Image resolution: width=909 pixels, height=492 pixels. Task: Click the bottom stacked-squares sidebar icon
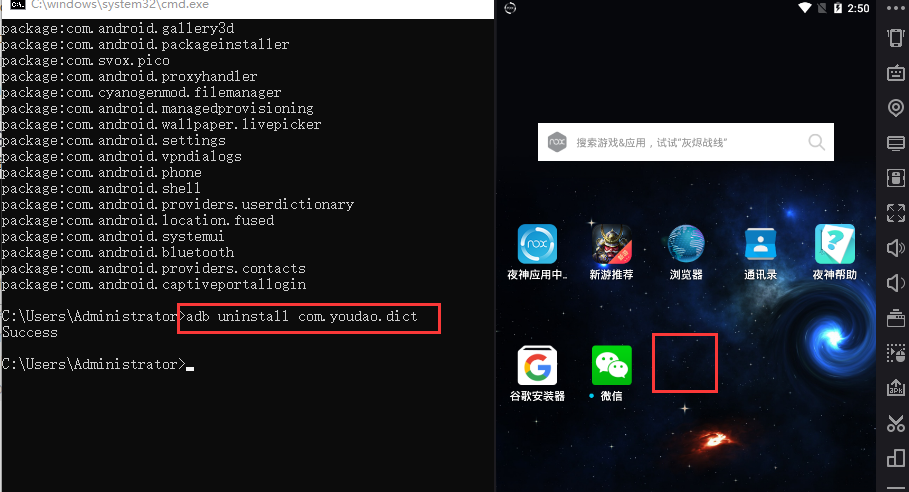pyautogui.click(x=896, y=458)
